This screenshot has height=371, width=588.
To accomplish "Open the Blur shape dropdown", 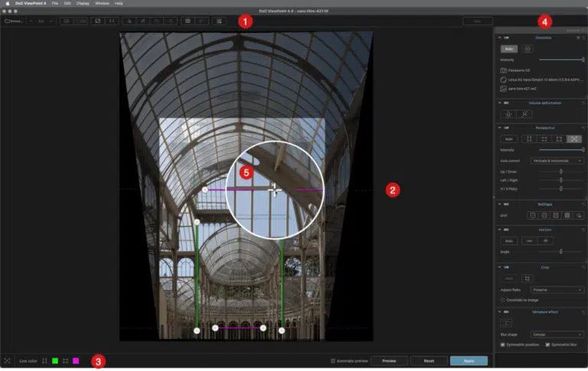I will 557,334.
